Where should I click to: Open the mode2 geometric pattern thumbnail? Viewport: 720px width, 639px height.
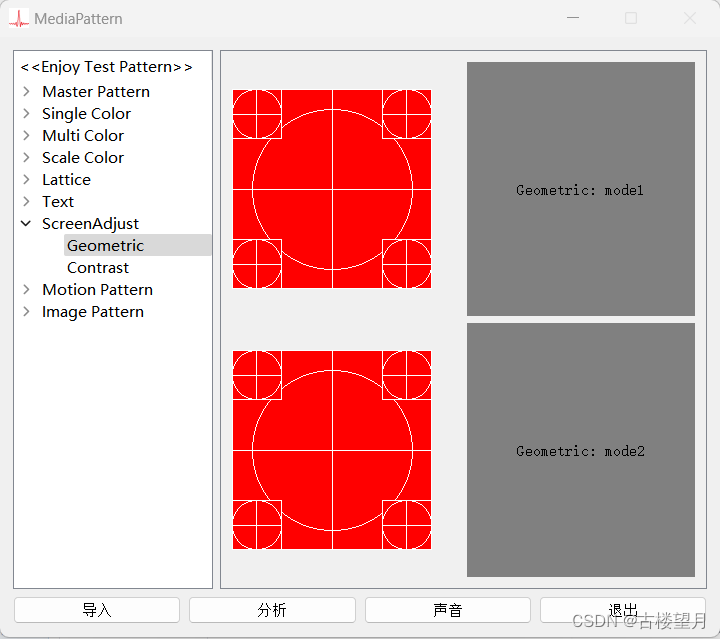pyautogui.click(x=332, y=450)
